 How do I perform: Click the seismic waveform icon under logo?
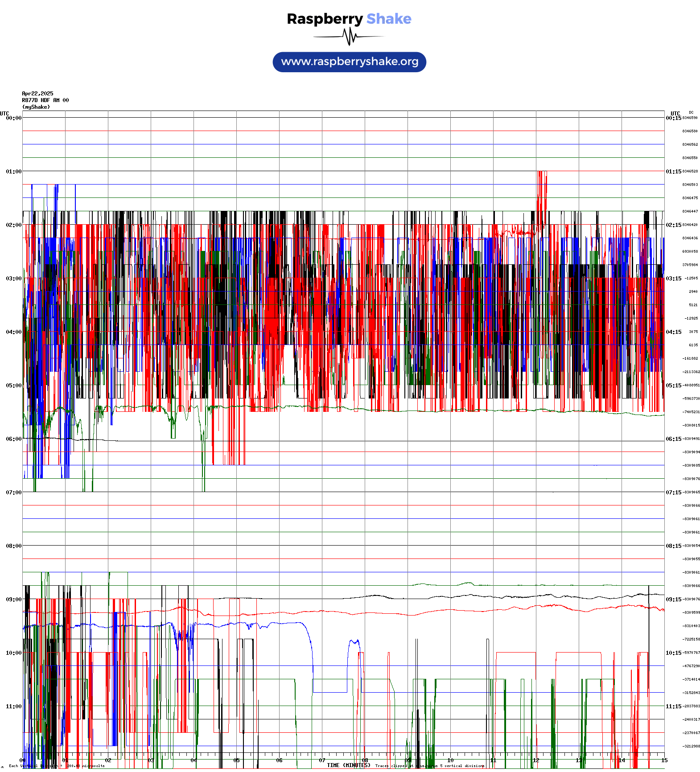tap(349, 37)
